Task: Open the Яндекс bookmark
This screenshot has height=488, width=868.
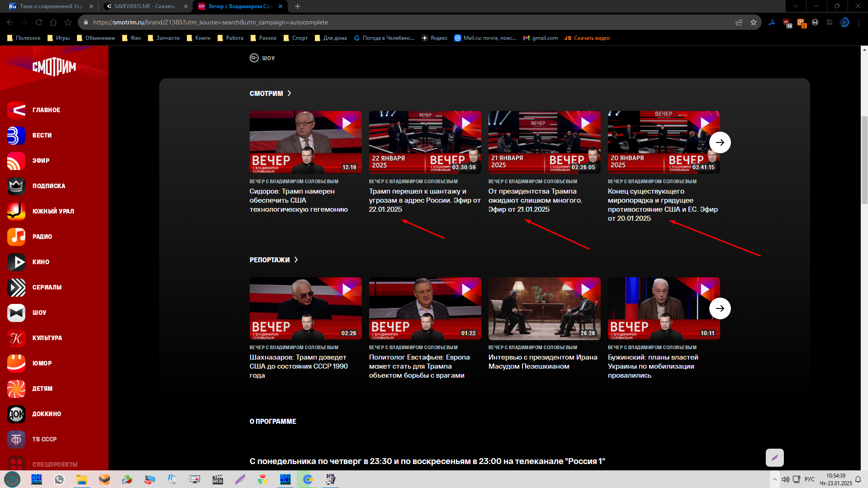Action: (x=435, y=38)
